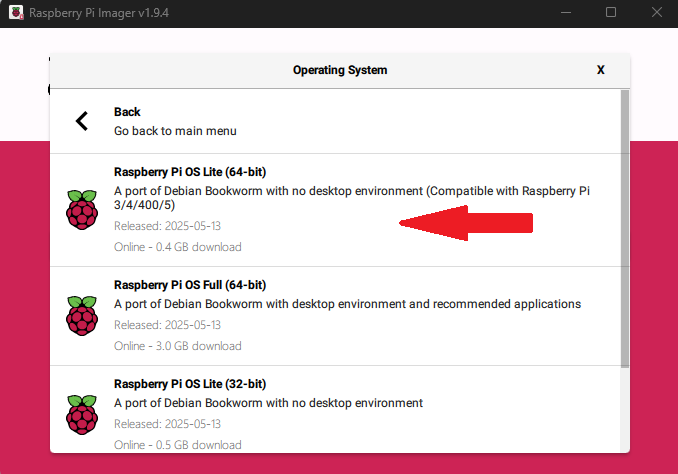The image size is (678, 474).
Task: Click 'Online - 0.4 GB download' text
Action: [178, 247]
